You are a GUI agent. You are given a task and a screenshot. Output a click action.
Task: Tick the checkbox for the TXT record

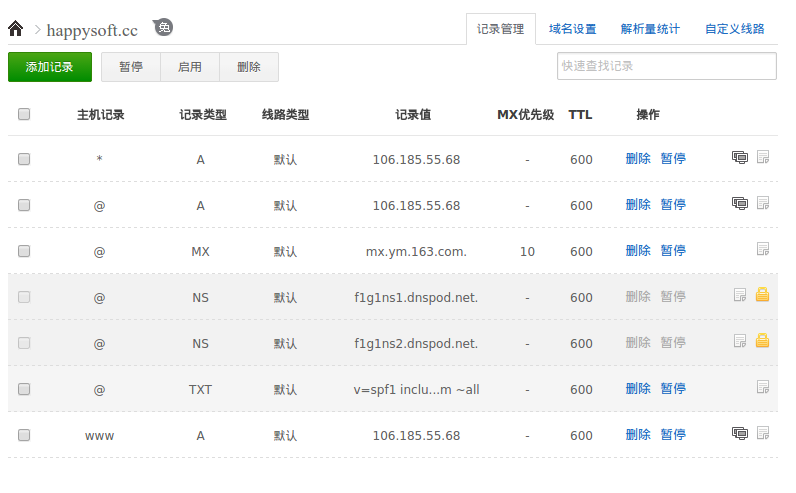click(x=24, y=389)
